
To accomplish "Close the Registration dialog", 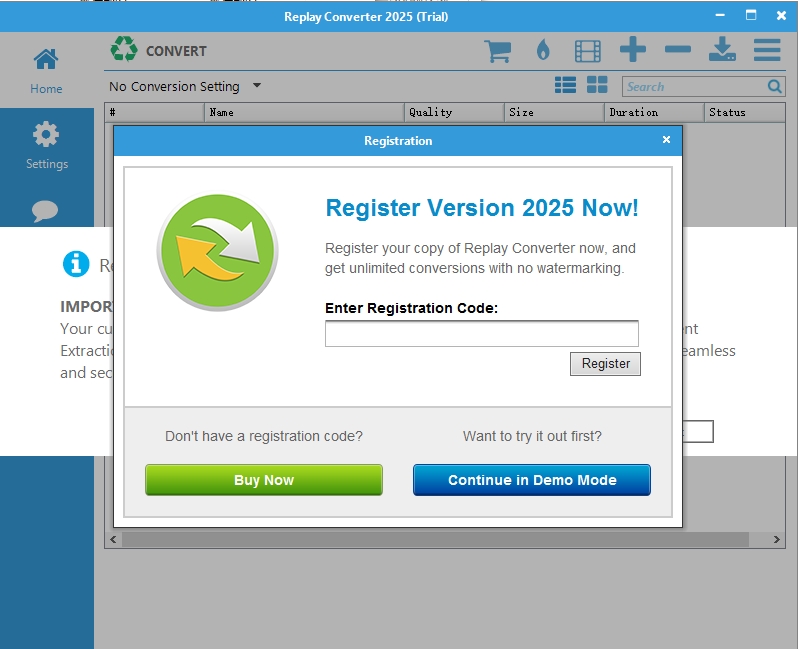I will click(666, 141).
